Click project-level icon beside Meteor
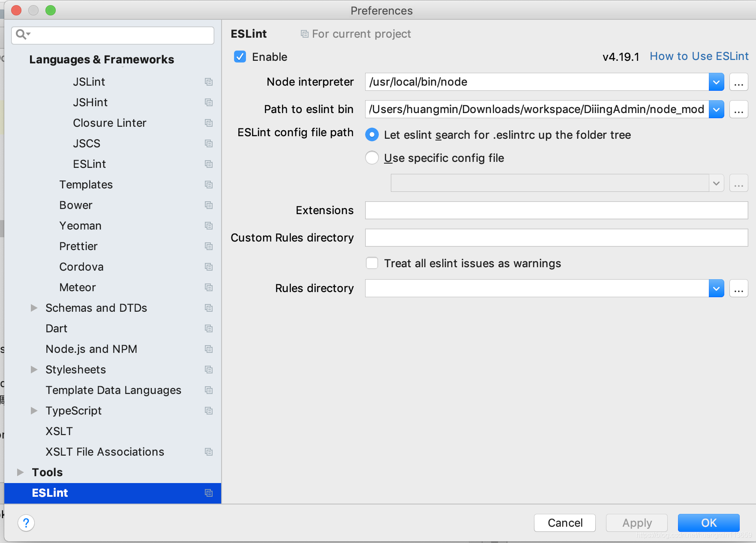Image resolution: width=756 pixels, height=543 pixels. (x=209, y=287)
